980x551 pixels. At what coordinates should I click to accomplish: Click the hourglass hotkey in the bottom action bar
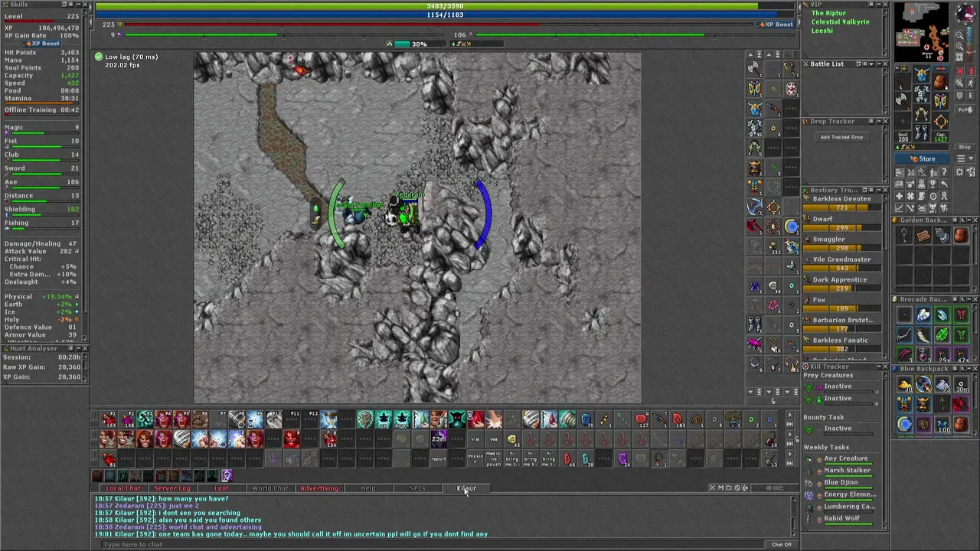coord(328,419)
